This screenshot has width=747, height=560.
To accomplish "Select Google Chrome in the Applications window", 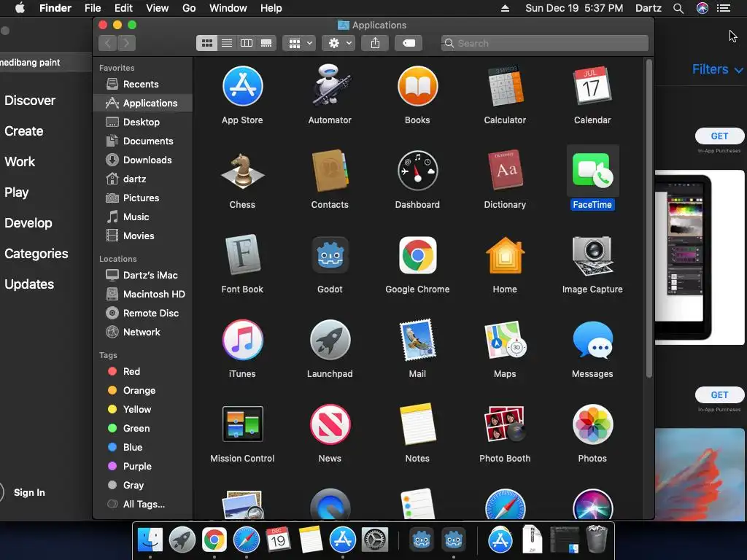I will pyautogui.click(x=417, y=254).
